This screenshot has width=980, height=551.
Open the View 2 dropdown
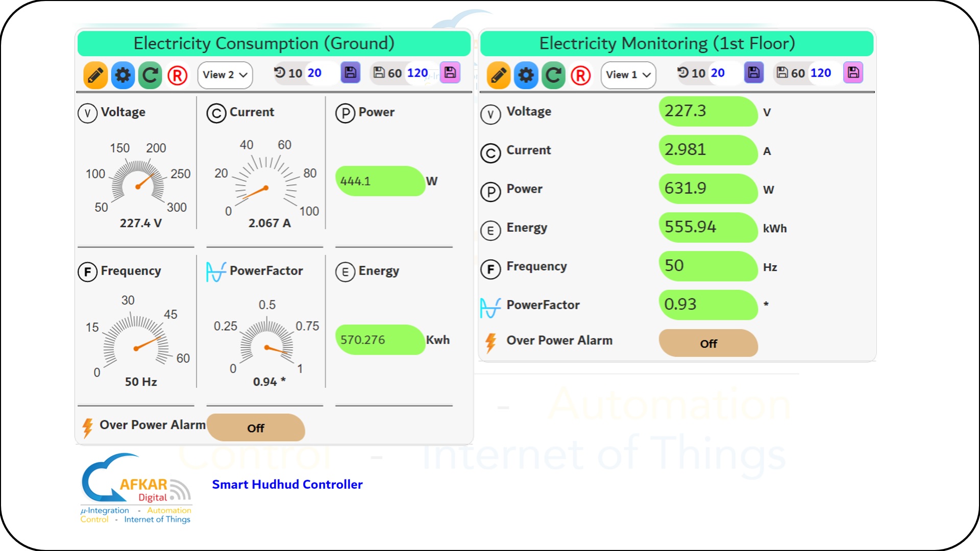click(x=225, y=75)
